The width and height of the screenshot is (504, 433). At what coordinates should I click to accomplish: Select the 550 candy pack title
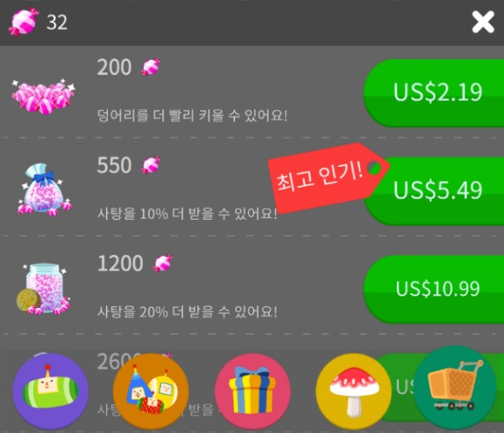[129, 165]
